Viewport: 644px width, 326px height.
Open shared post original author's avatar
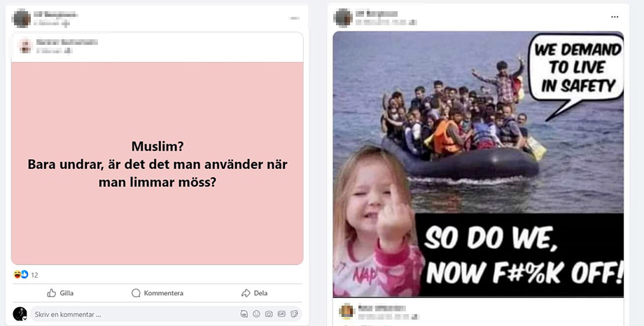[x=25, y=46]
